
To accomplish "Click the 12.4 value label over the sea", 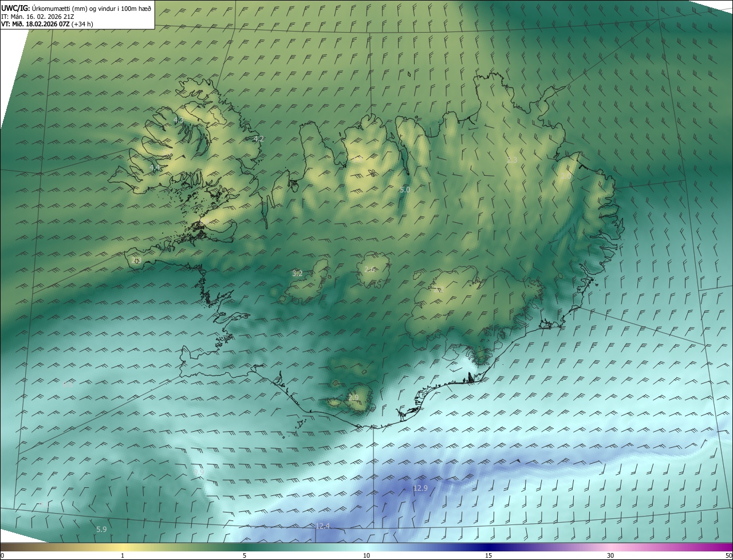I will [323, 526].
